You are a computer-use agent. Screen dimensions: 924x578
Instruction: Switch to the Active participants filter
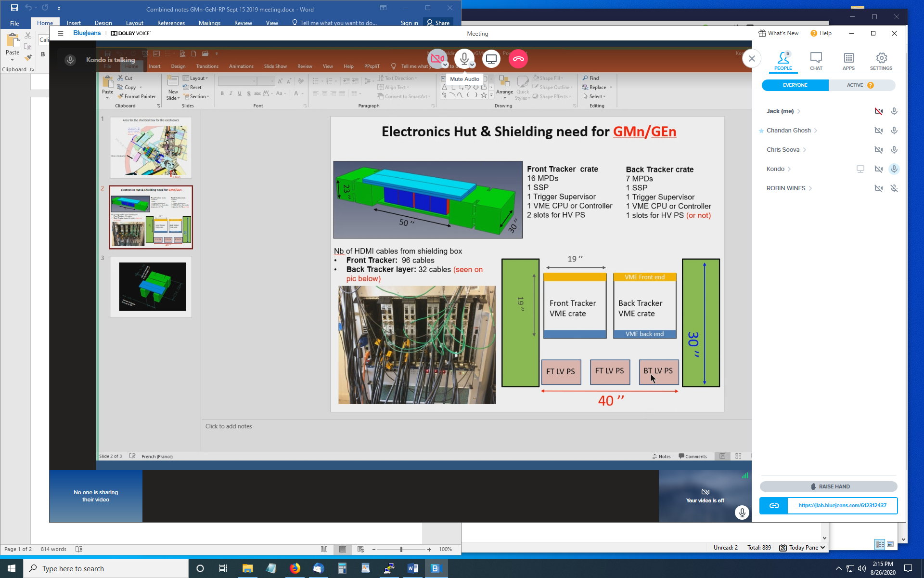point(855,85)
